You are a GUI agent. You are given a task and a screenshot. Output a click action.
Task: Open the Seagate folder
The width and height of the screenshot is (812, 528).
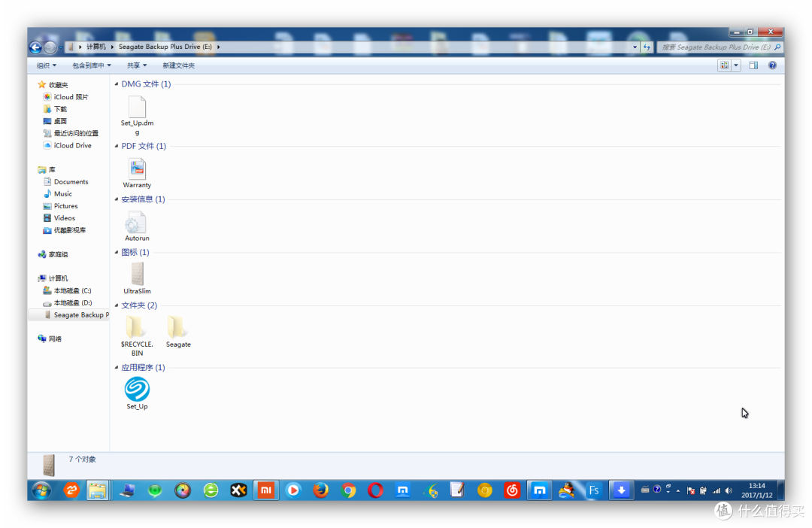(178, 332)
